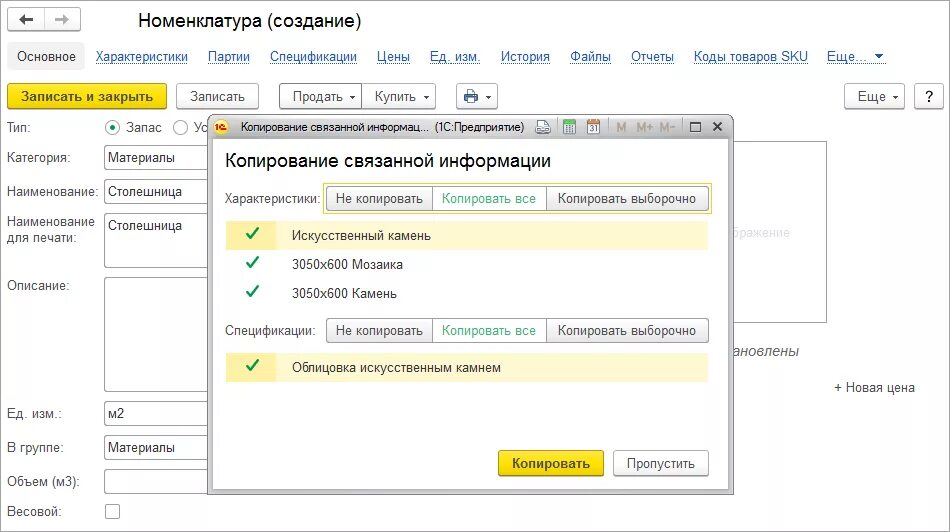Click the yellow Копировать button
Image resolution: width=950 pixels, height=532 pixels.
point(551,464)
